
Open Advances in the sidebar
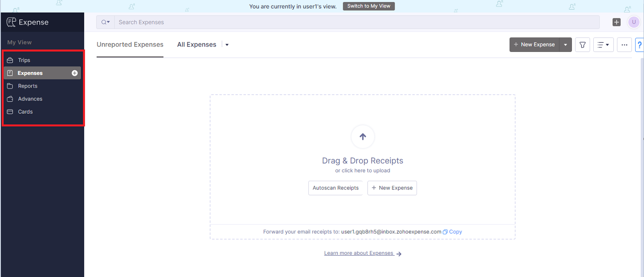[x=42, y=99]
